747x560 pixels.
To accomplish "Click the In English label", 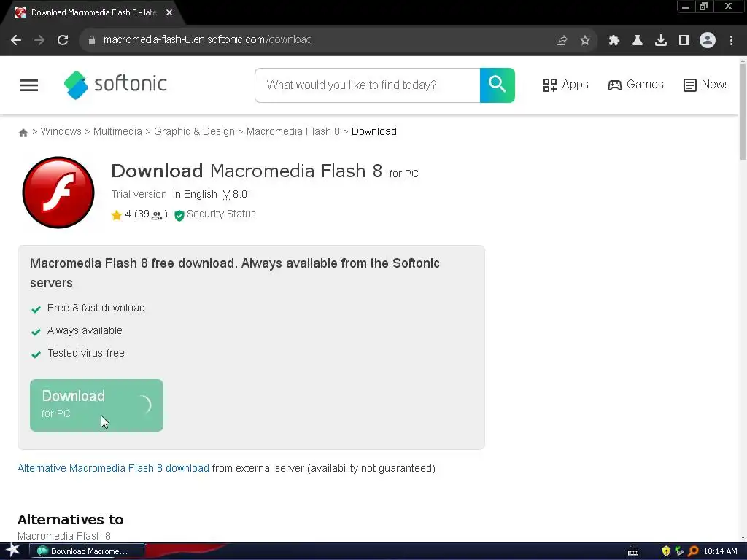I will 195,194.
